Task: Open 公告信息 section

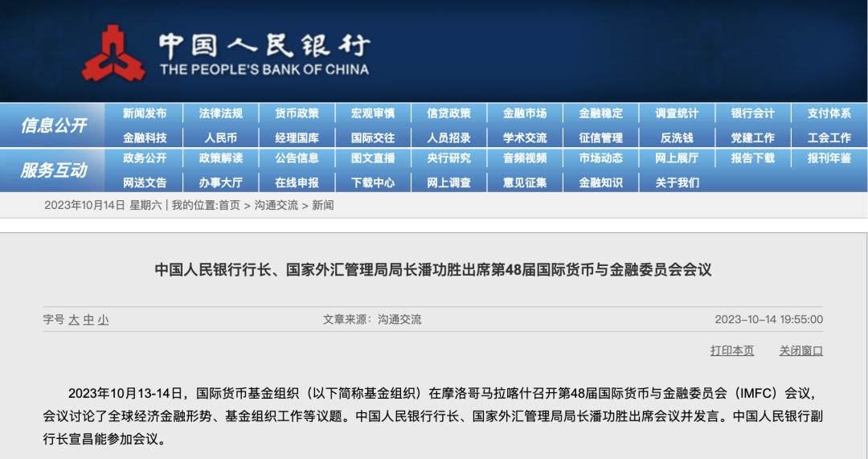Action: (297, 158)
